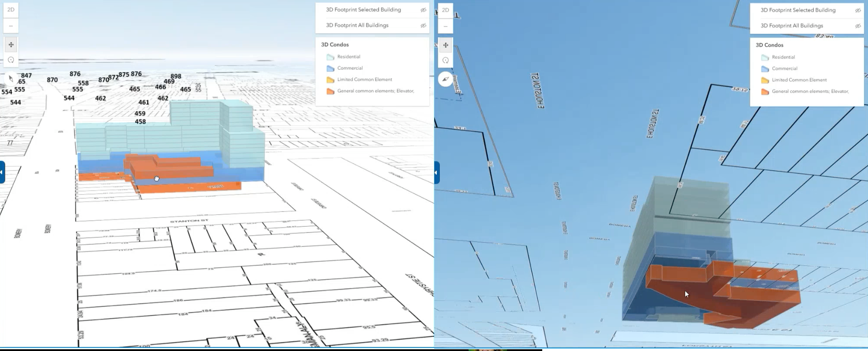
Task: Select the pan tool in left view
Action: (x=11, y=44)
